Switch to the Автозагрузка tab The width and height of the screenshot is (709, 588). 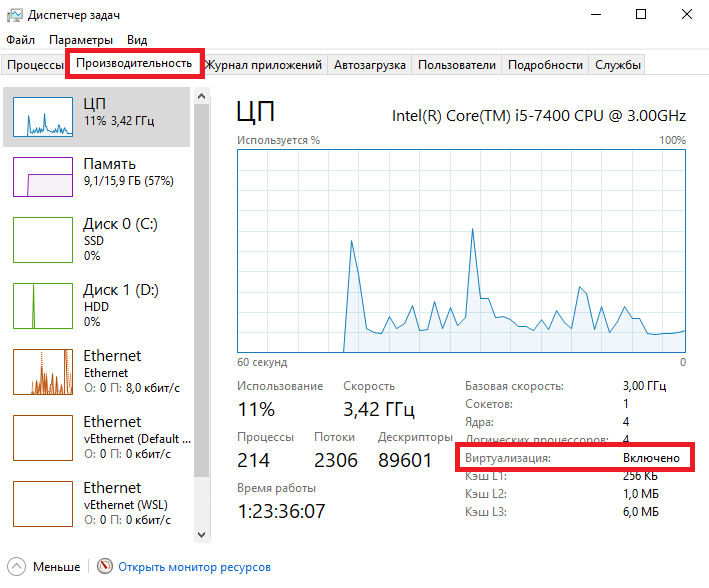[x=369, y=65]
